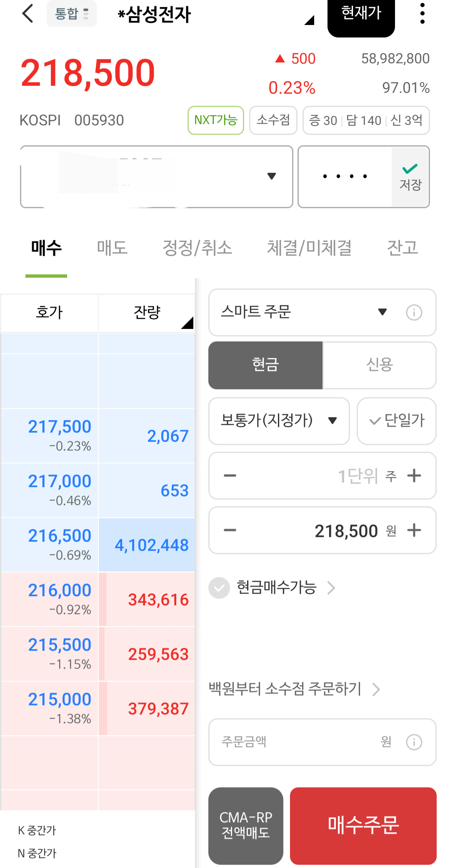
Task: Open the 스마트 주문 order type dropdown
Action: pyautogui.click(x=382, y=312)
